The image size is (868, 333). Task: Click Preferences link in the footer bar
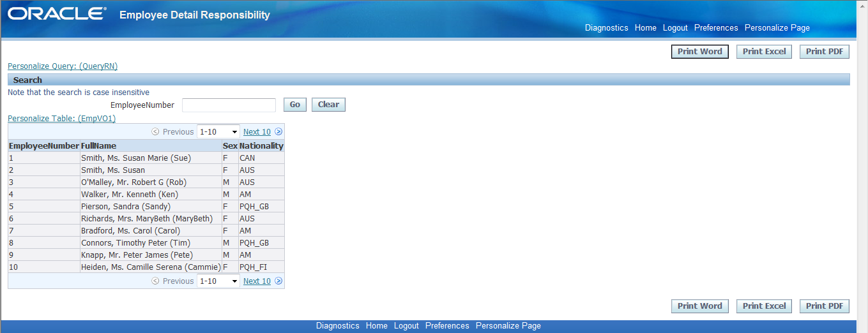pyautogui.click(x=447, y=326)
